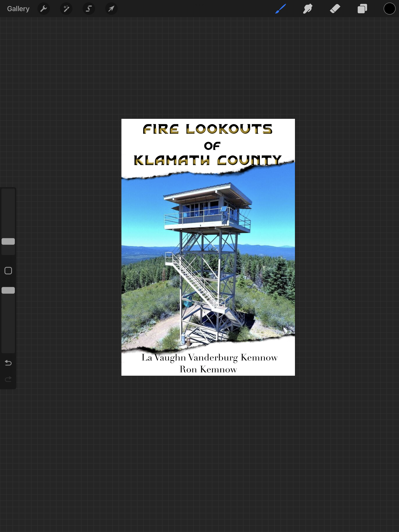Select the Smudge tool
399x532 pixels.
point(308,9)
